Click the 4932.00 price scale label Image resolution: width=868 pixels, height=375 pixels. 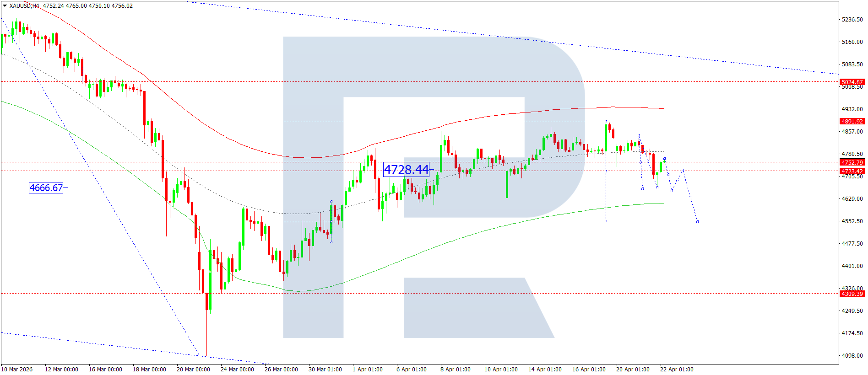pos(852,109)
